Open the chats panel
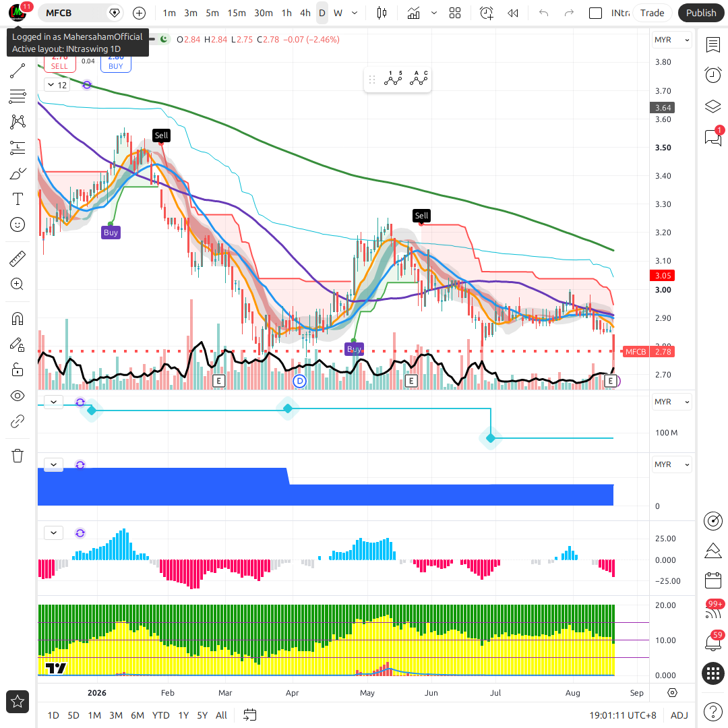 (x=713, y=138)
